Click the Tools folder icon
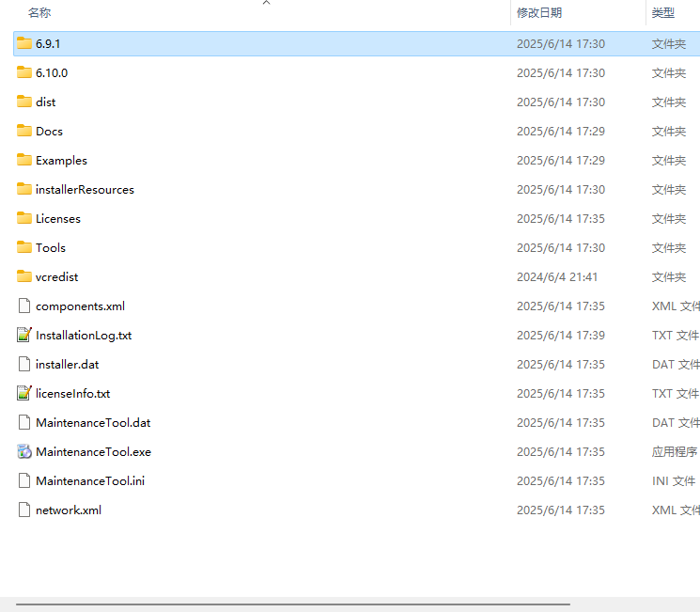 (24, 247)
